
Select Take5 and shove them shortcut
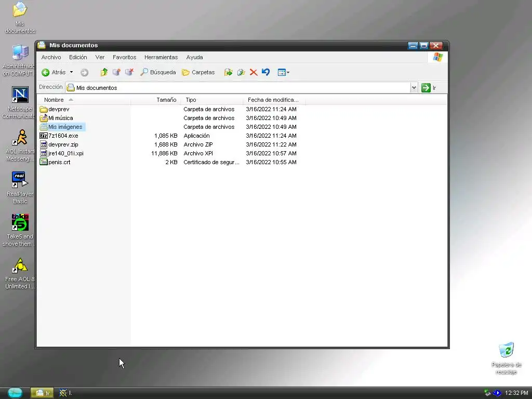(19, 230)
